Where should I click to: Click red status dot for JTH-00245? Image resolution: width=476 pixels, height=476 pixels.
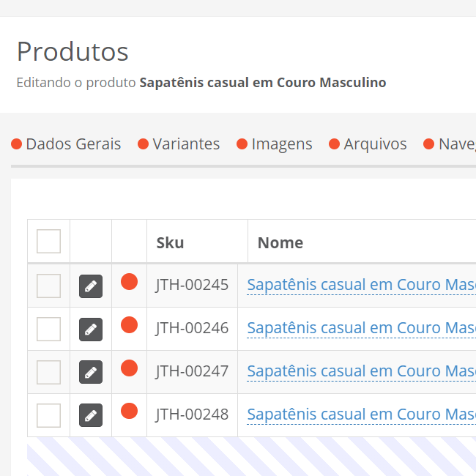pos(129,282)
